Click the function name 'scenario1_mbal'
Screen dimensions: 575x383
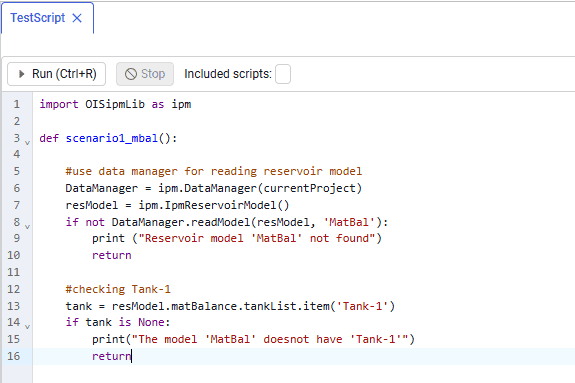coord(111,138)
